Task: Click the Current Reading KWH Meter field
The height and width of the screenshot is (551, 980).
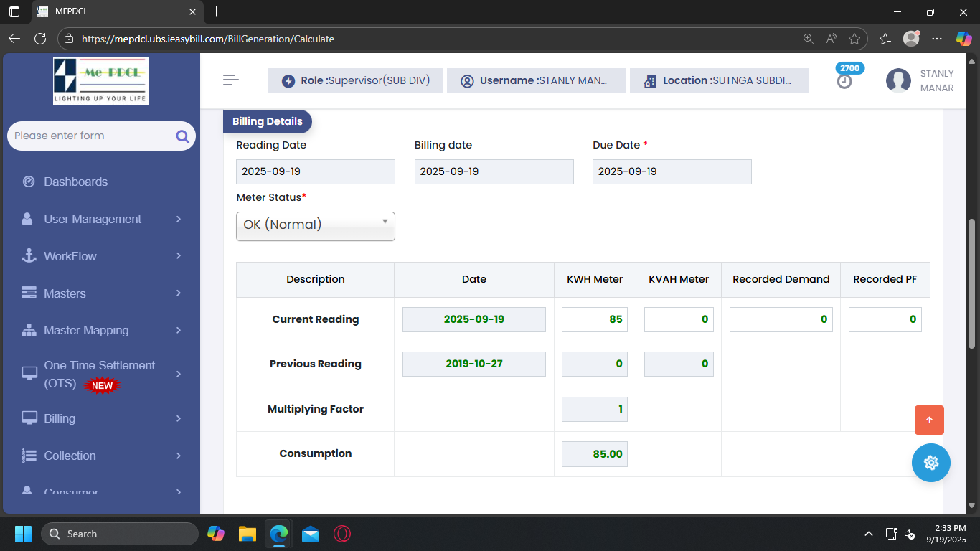Action: [x=594, y=319]
